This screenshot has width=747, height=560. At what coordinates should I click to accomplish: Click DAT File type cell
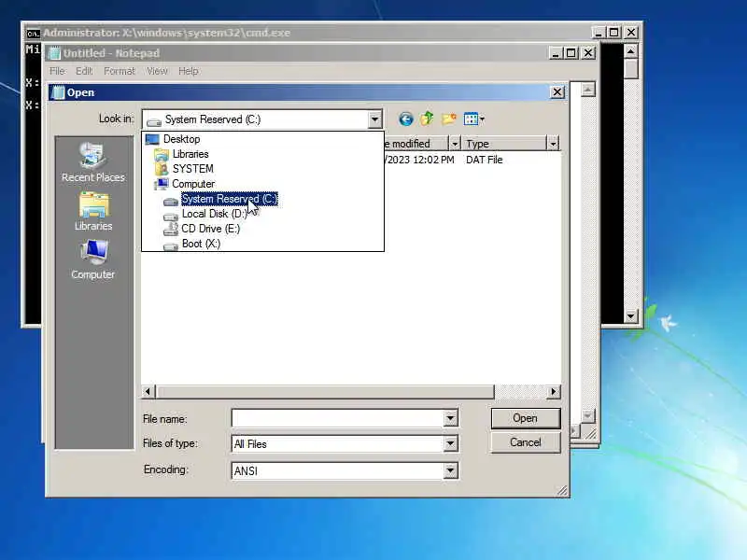(x=485, y=160)
